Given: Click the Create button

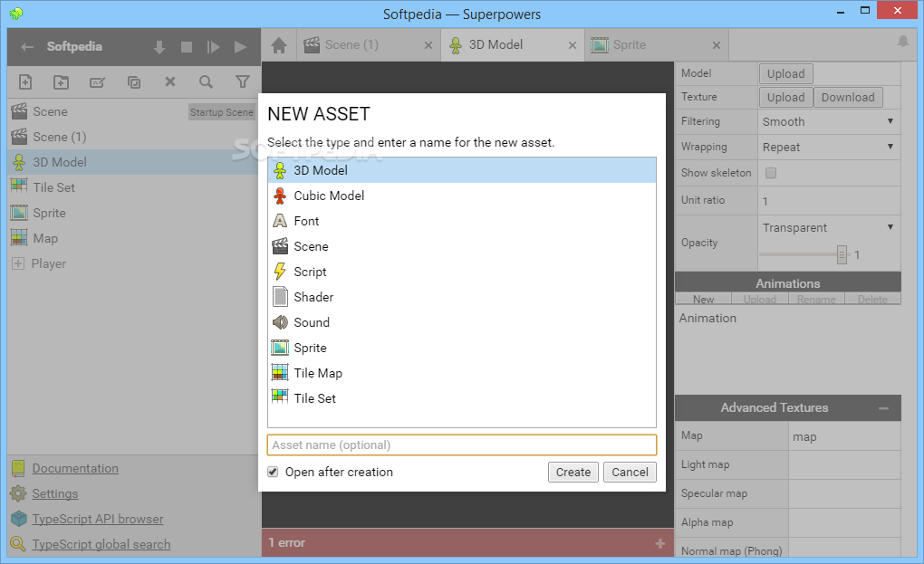Looking at the screenshot, I should tap(573, 473).
